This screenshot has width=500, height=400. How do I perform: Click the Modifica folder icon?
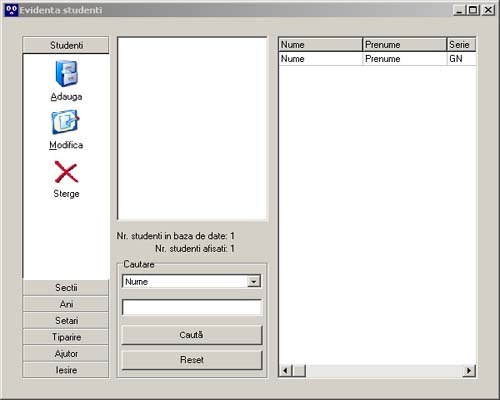pyautogui.click(x=65, y=122)
